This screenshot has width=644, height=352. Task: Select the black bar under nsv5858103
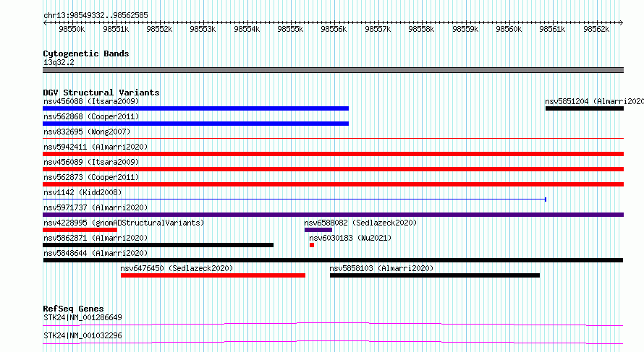point(435,275)
